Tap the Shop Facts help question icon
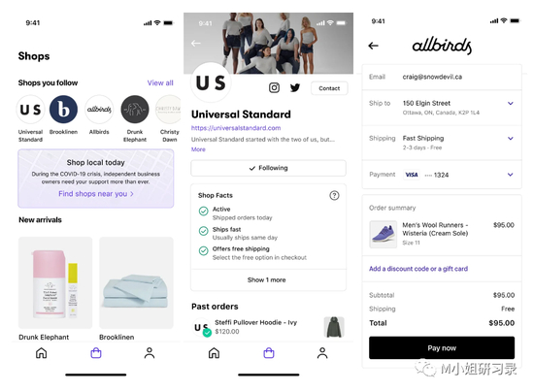534x392 pixels. (334, 195)
